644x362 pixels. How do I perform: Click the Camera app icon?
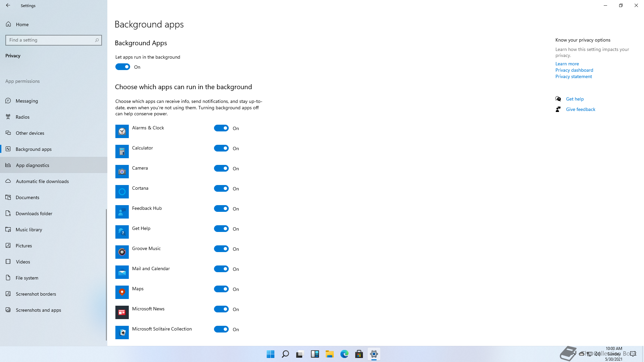[x=122, y=172]
